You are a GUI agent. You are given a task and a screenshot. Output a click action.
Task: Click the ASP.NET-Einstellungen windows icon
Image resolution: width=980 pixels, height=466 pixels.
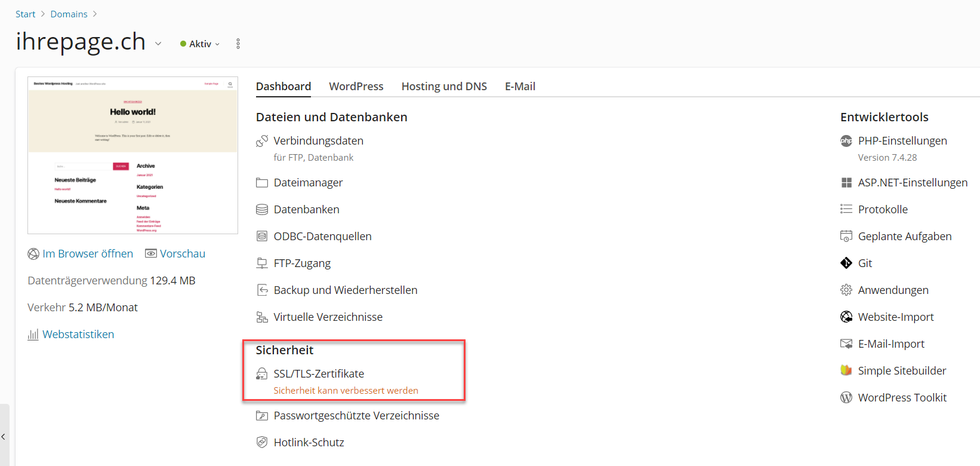click(x=846, y=183)
